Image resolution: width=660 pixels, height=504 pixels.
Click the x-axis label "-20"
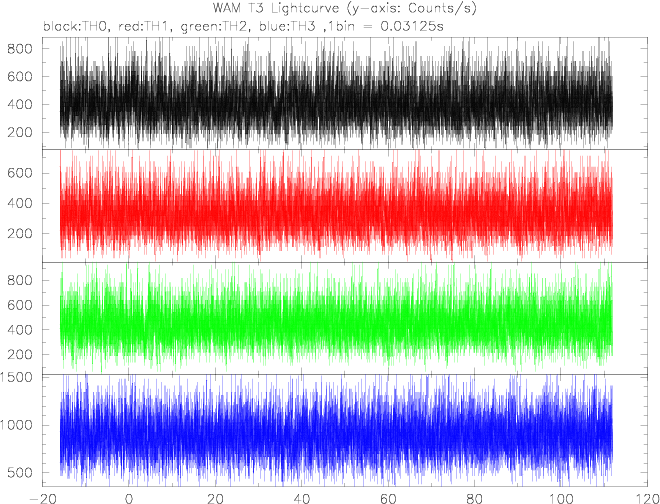point(43,498)
